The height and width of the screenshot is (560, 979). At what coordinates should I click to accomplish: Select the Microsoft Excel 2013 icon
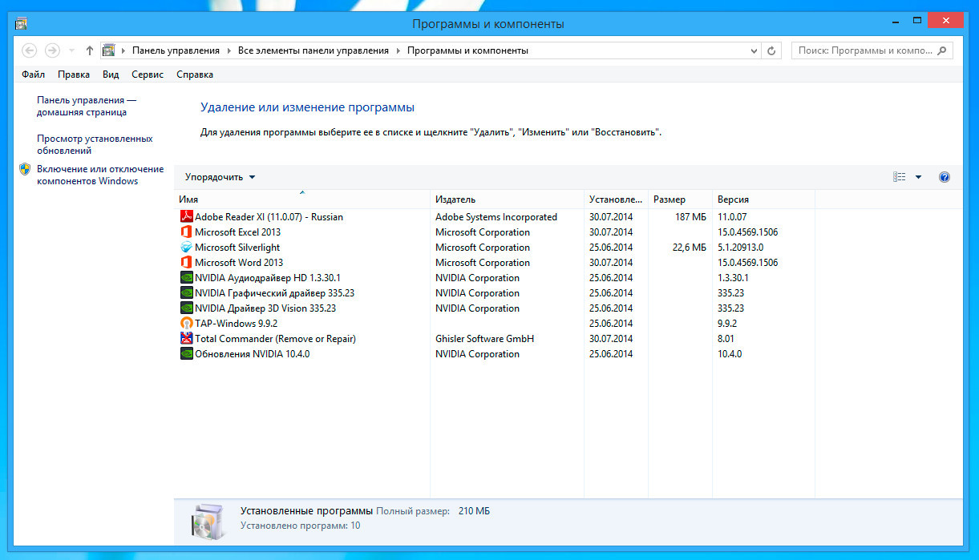187,232
